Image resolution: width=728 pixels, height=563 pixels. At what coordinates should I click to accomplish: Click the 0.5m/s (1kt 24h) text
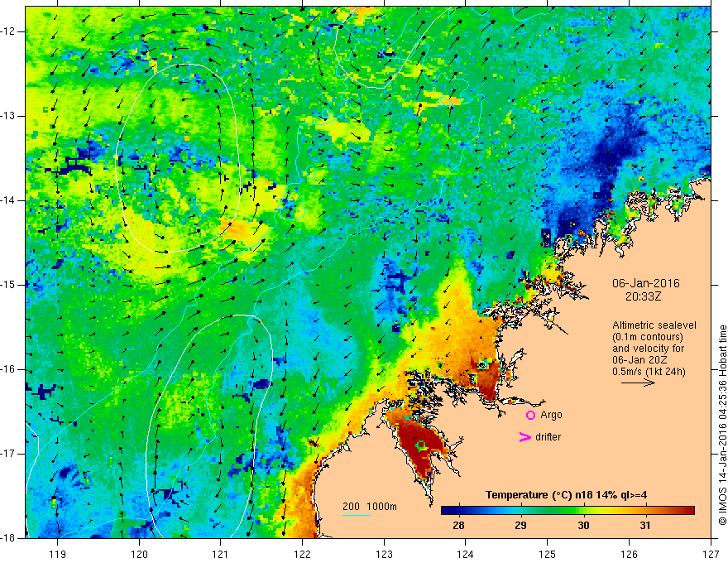click(x=649, y=372)
